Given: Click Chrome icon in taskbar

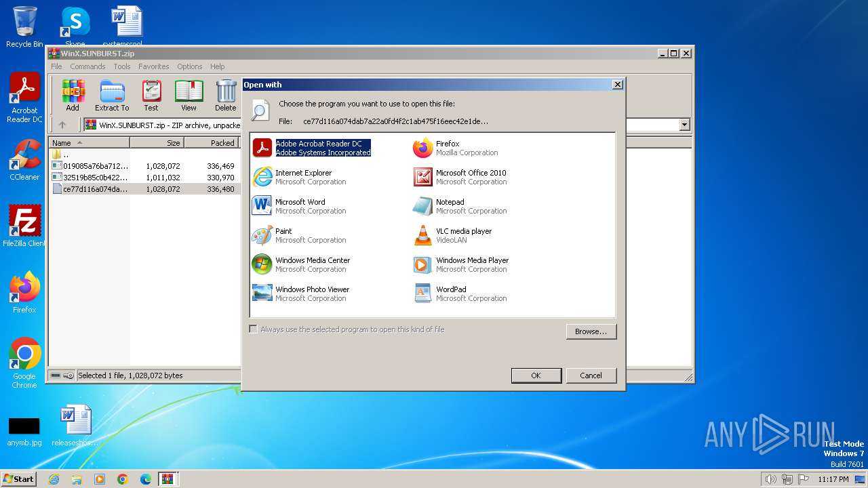Looking at the screenshot, I should click(x=123, y=479).
